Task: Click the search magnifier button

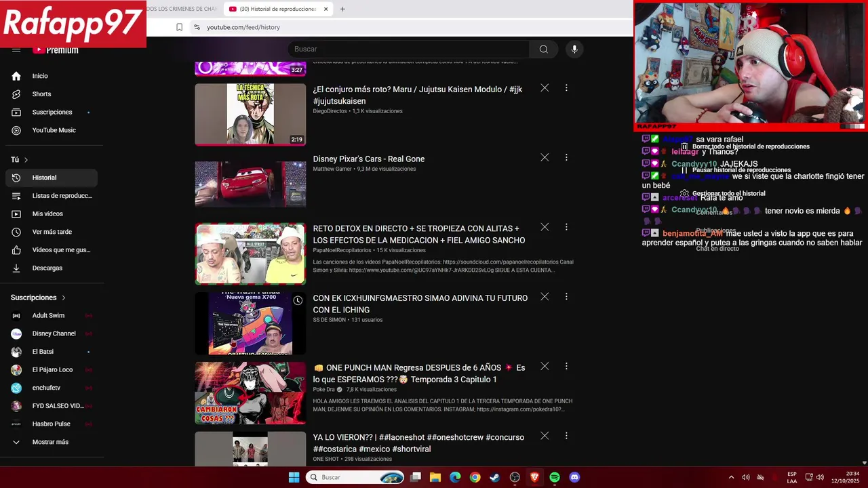Action: tap(543, 49)
